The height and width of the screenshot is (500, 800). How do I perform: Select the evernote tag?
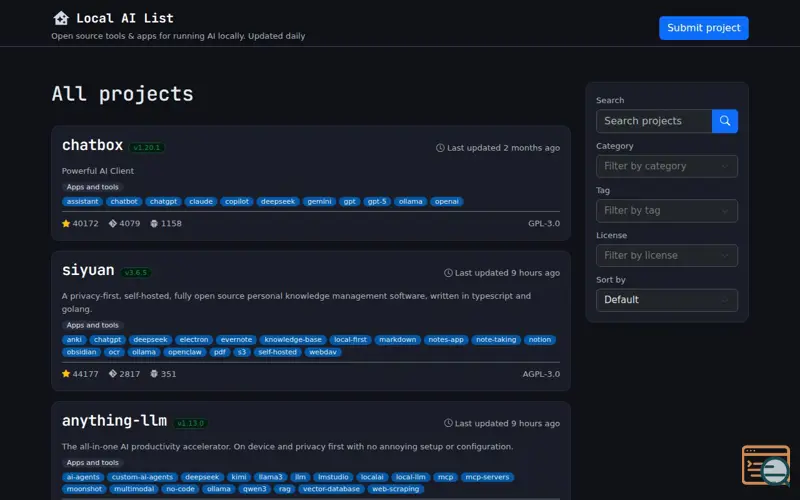tap(236, 340)
